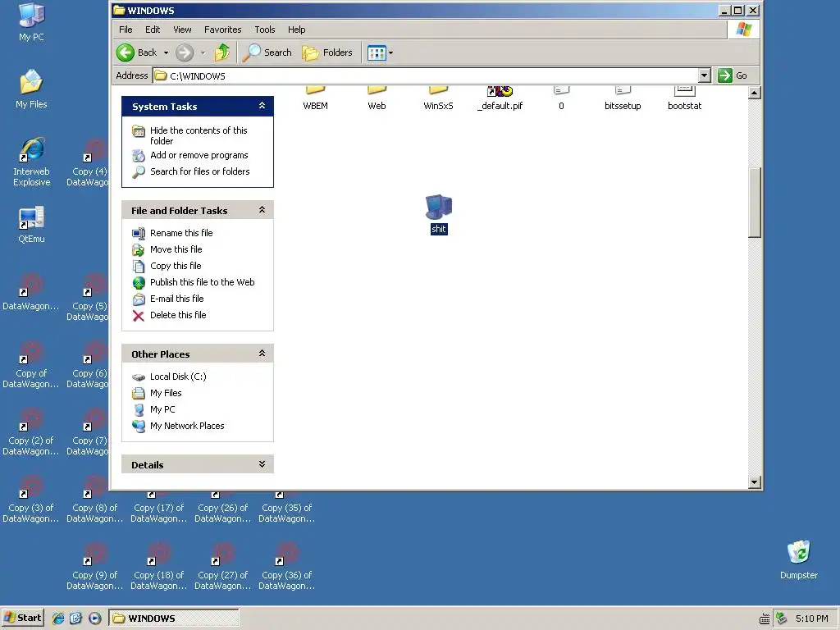Open the Search magnifier tool

267,52
